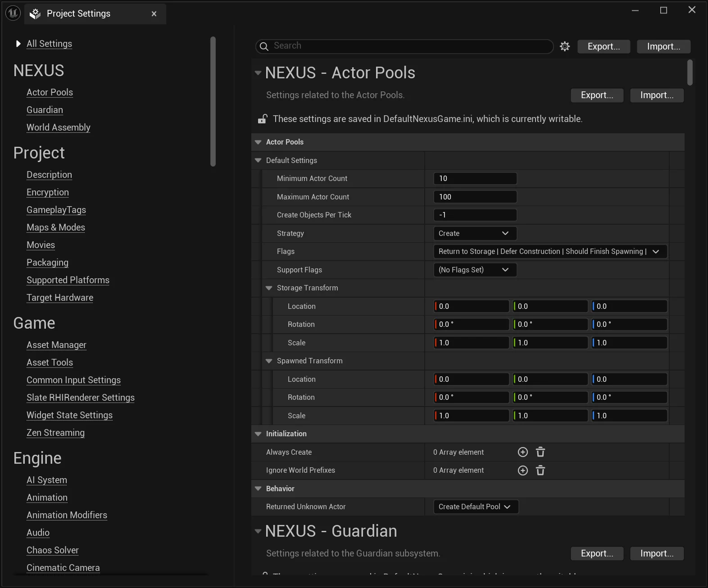This screenshot has width=708, height=588.
Task: Click the "0 Array element" Always Create value
Action: point(458,452)
